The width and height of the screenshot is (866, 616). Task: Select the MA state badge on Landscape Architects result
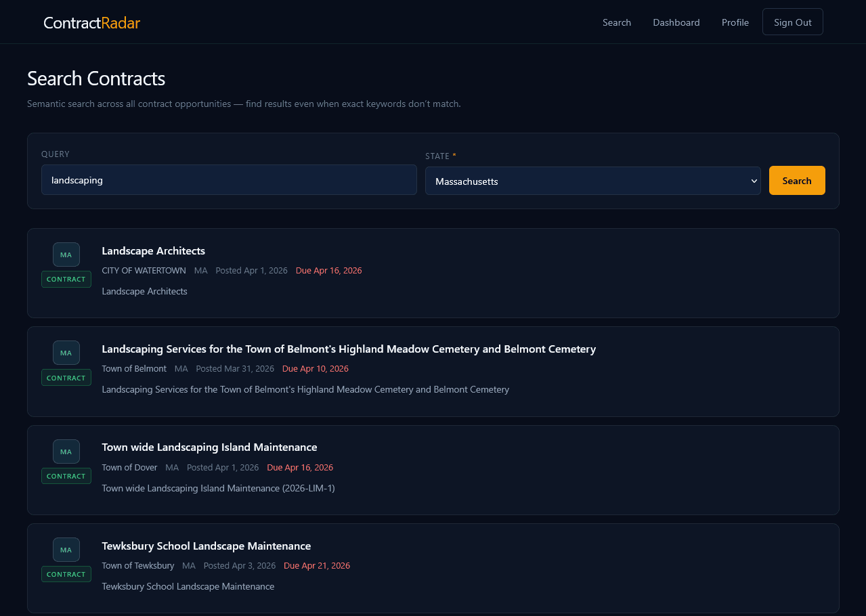66,255
